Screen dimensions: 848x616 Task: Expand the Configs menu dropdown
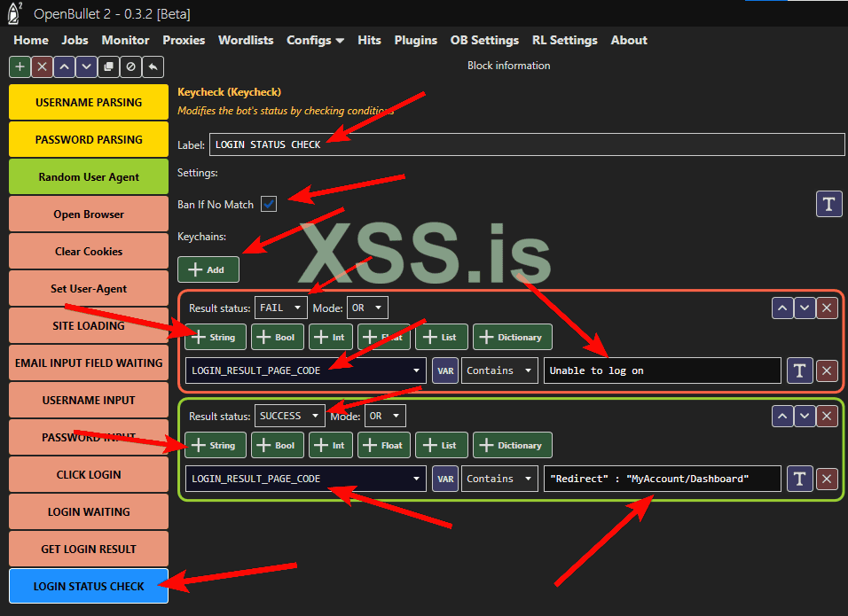[x=315, y=41]
